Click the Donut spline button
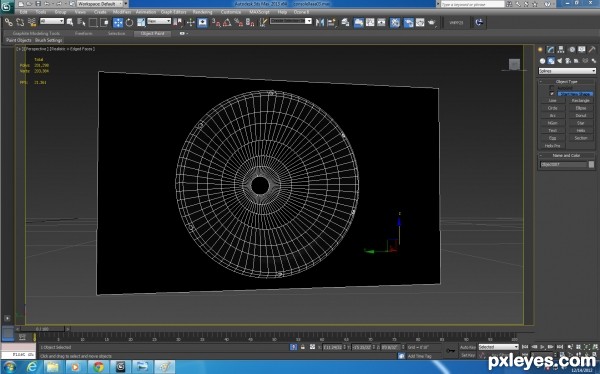 tap(580, 116)
